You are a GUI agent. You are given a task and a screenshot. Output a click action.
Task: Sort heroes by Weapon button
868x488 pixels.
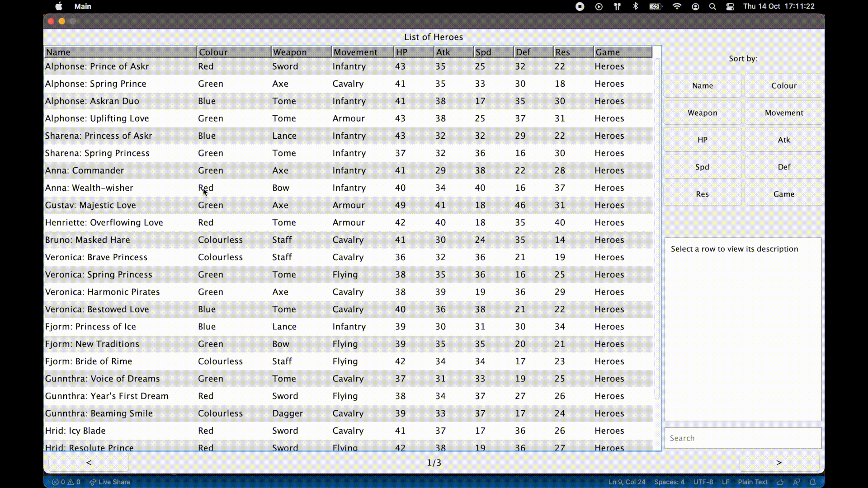703,113
